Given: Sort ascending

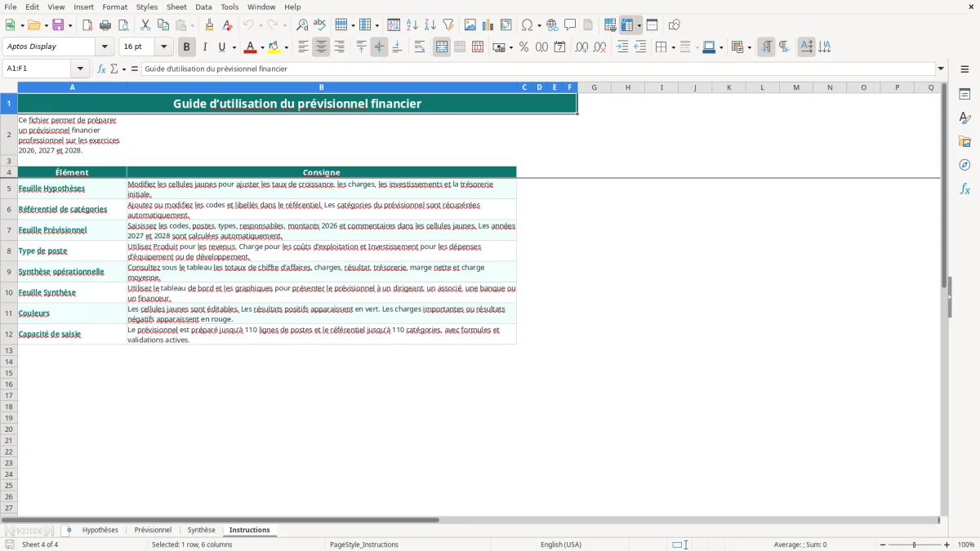Looking at the screenshot, I should [x=412, y=25].
